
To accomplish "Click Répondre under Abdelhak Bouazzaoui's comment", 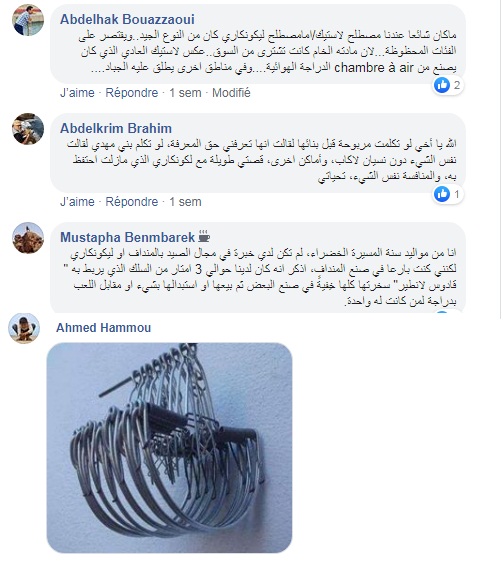I will [x=132, y=93].
